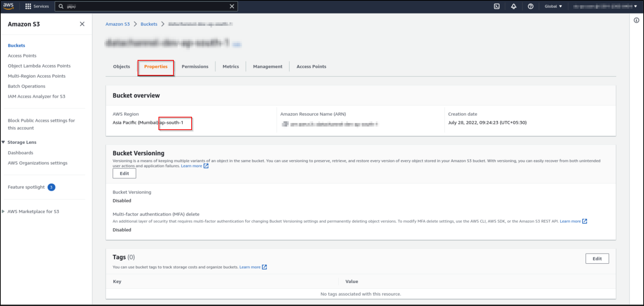Open external link icon after versioning Learn more
Image resolution: width=644 pixels, height=306 pixels.
(206, 166)
